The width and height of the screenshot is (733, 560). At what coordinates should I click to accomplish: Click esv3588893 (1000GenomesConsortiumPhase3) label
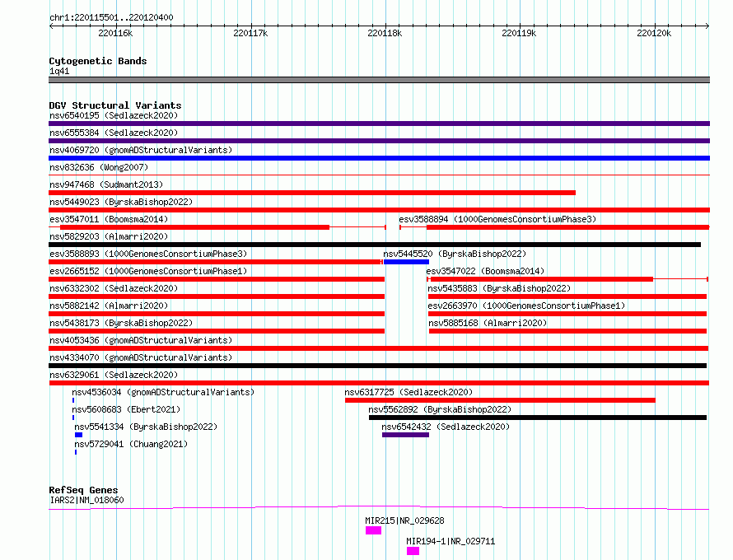pos(148,254)
